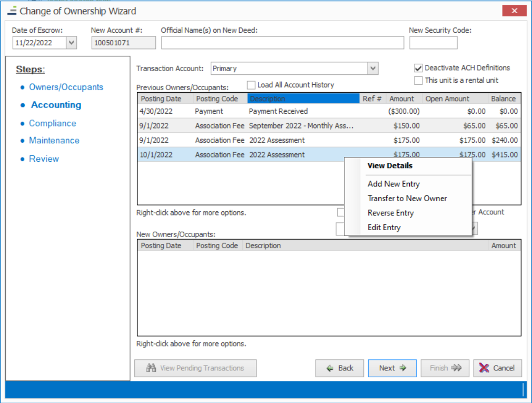Screen dimensions: 532x403
Task: Click the binoculars View Pending Transactions icon
Action: tap(151, 368)
